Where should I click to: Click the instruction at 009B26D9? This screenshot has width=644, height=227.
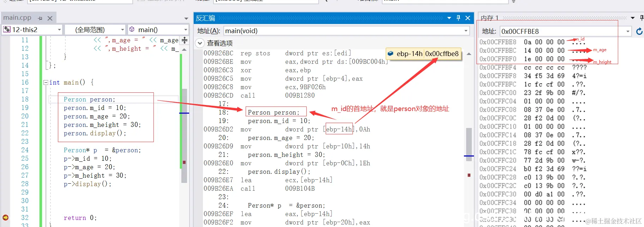click(x=287, y=146)
